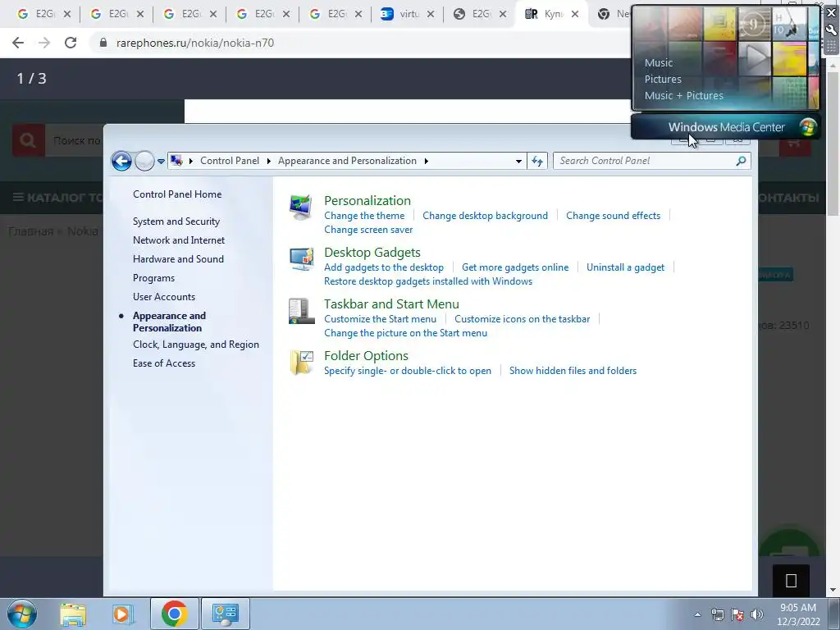The width and height of the screenshot is (840, 630).
Task: Open Ease of Access
Action: (164, 363)
